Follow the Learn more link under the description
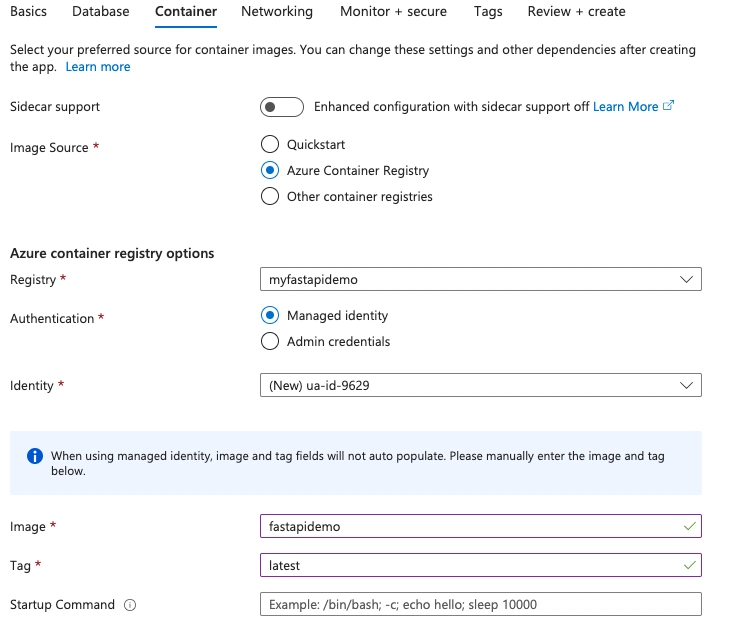Image resolution: width=739 pixels, height=636 pixels. coord(98,67)
